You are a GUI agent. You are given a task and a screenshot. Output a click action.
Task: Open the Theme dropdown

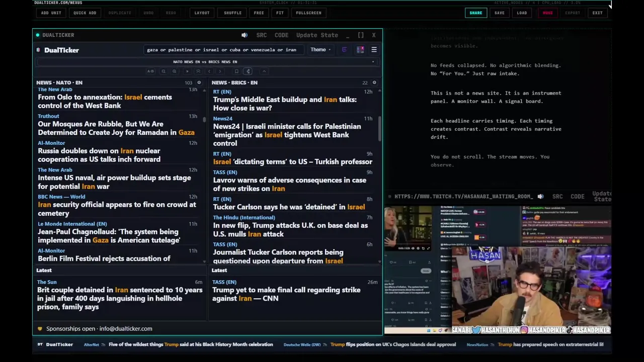[320, 50]
